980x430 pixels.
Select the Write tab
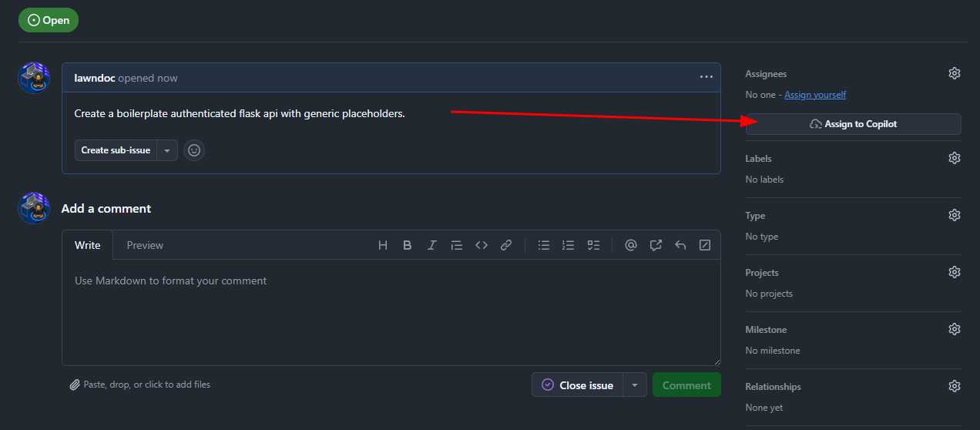[x=87, y=245]
